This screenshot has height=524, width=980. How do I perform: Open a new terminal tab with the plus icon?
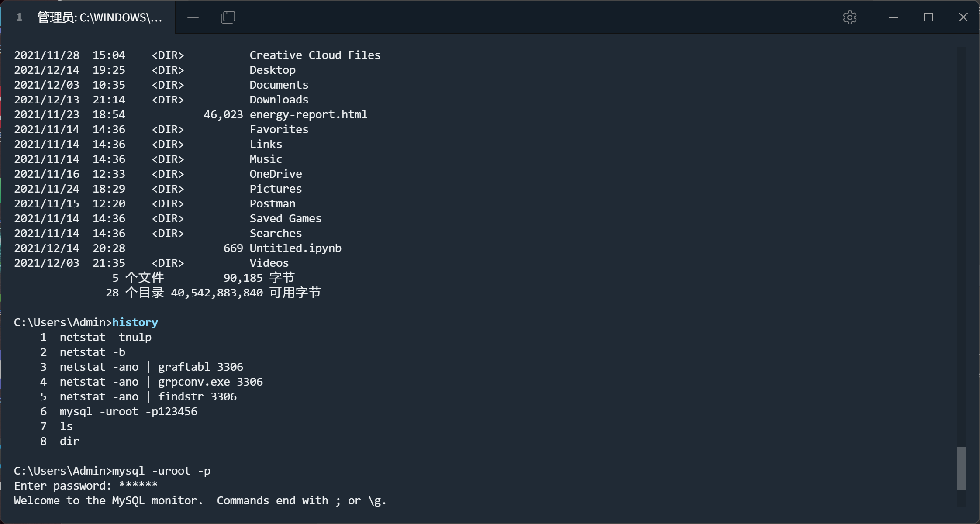click(193, 17)
